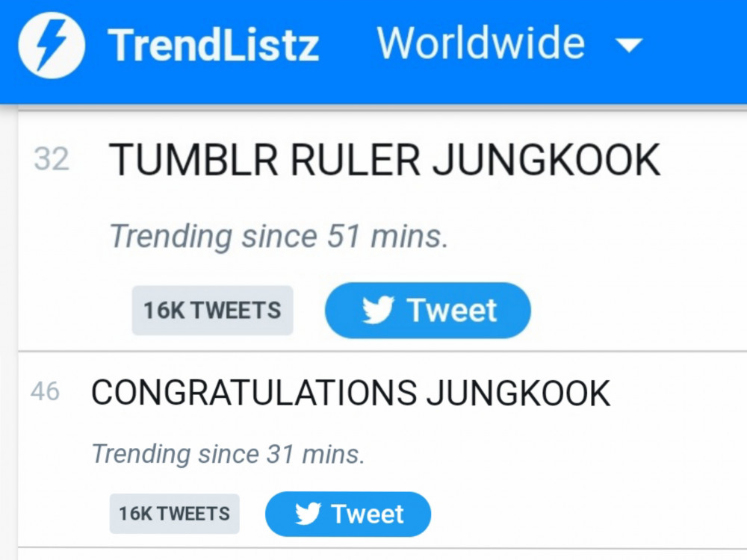Click the rank 46 number
Screen dimensions: 747x560
[46, 392]
